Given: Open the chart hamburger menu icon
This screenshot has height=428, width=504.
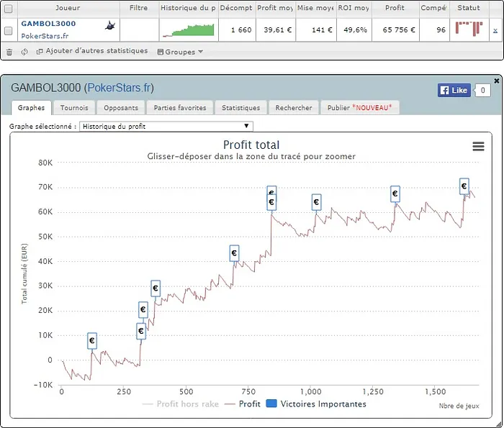Looking at the screenshot, I should tap(478, 146).
